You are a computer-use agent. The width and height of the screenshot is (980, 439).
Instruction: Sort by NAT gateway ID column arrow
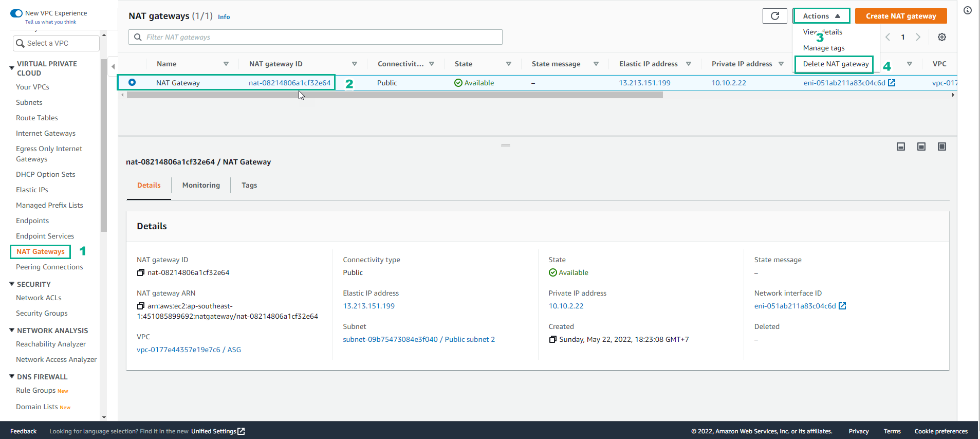click(x=354, y=64)
